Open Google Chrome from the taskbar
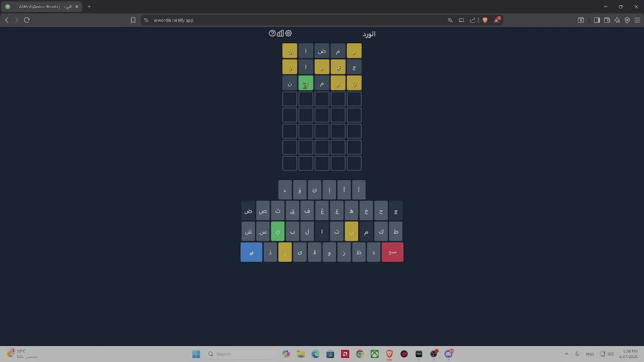The height and width of the screenshot is (362, 644). (x=360, y=354)
